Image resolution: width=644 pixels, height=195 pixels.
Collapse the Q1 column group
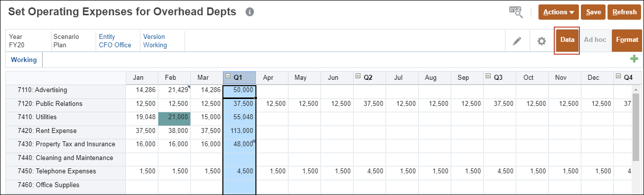point(228,76)
